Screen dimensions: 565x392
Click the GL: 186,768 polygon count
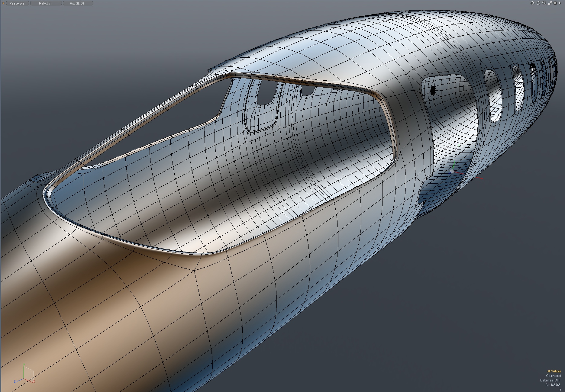coord(553,385)
